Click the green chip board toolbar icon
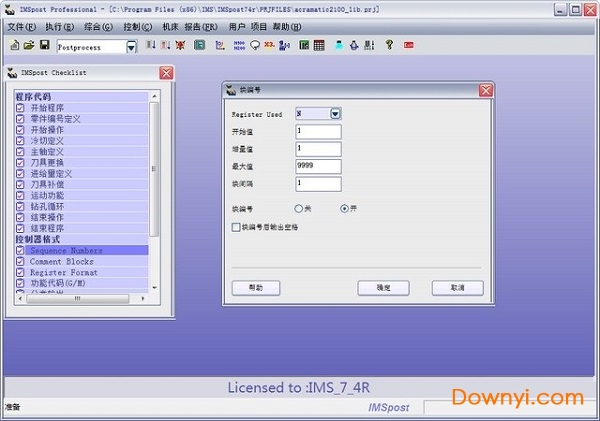The image size is (600, 421). pyautogui.click(x=304, y=45)
